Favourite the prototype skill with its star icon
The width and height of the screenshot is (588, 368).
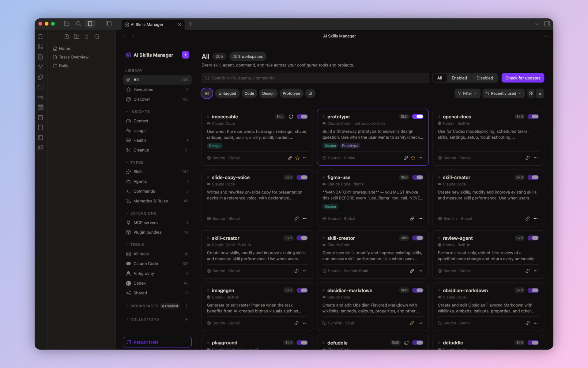click(x=413, y=158)
